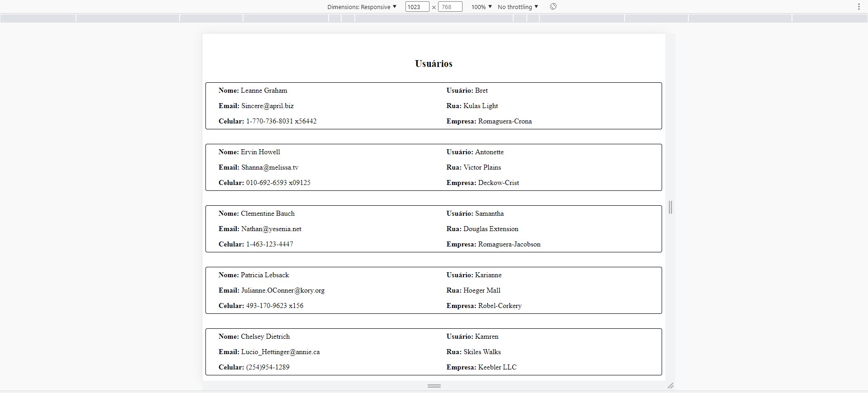Click the name Patricia Lebsack
Image resolution: width=868 pixels, height=393 pixels.
tap(265, 275)
